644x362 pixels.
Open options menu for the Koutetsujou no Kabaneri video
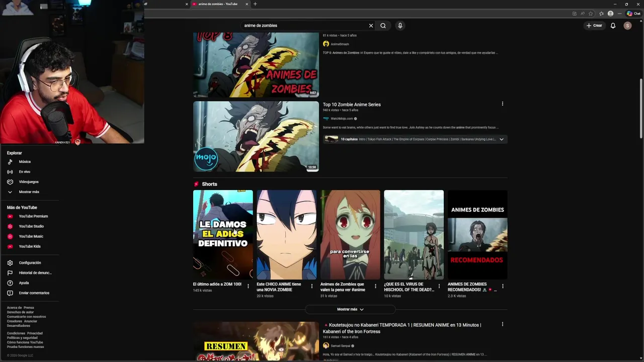point(502,325)
